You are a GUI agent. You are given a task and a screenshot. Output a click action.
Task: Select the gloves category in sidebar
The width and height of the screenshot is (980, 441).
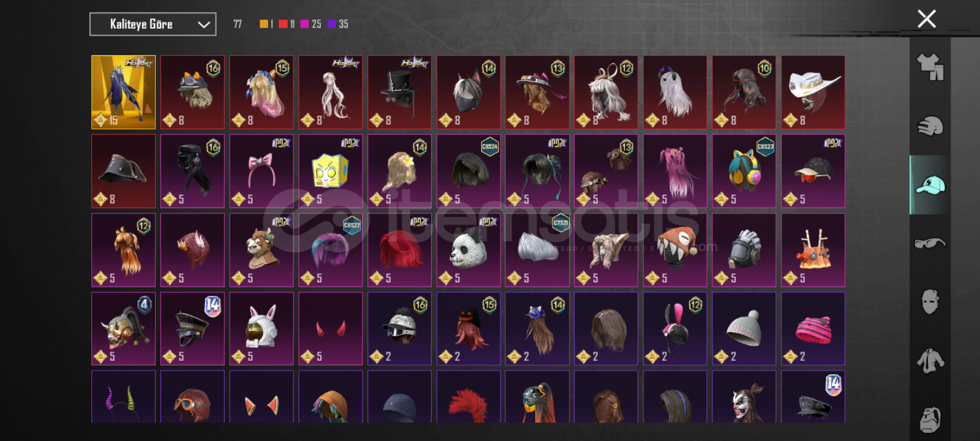(930, 126)
